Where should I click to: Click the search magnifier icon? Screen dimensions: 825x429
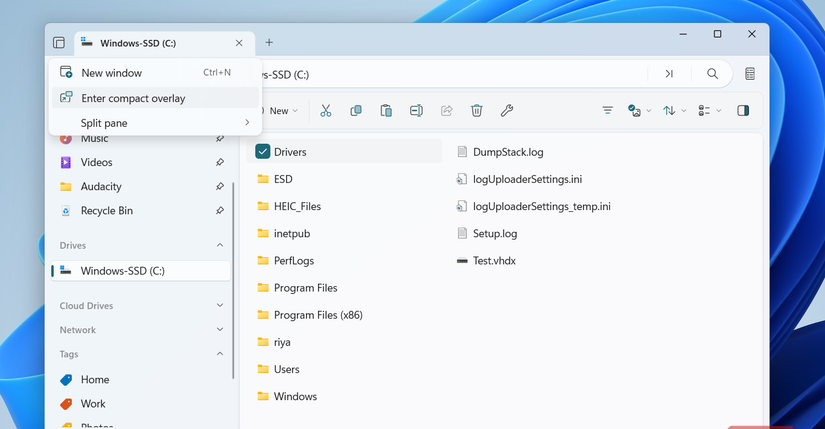pyautogui.click(x=712, y=73)
